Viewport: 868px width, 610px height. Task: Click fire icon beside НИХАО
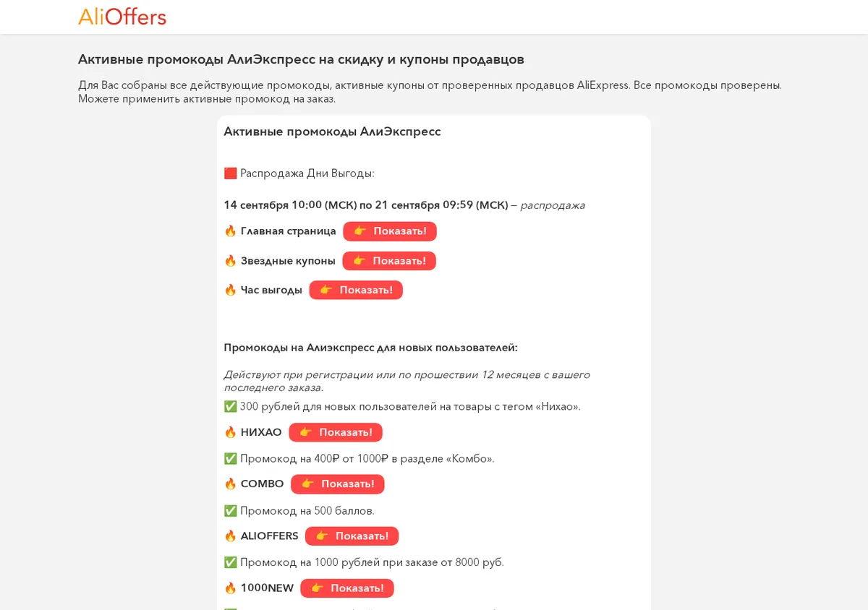pyautogui.click(x=230, y=432)
